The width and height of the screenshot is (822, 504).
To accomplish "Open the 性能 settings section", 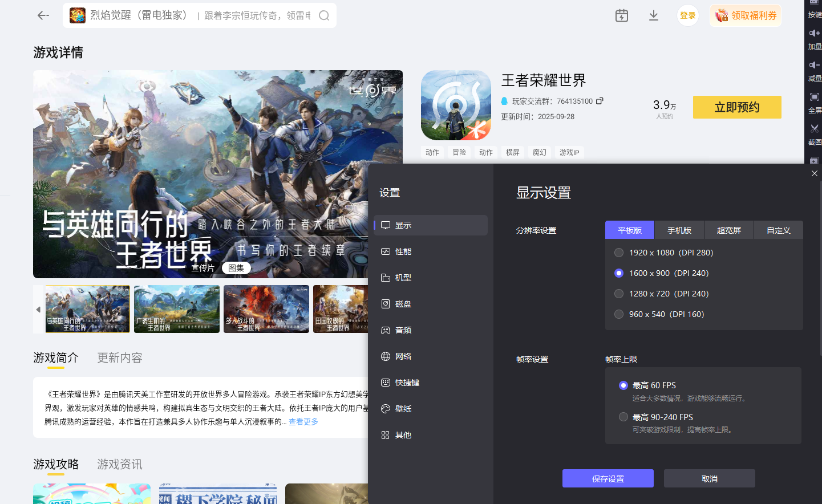I will click(x=403, y=251).
